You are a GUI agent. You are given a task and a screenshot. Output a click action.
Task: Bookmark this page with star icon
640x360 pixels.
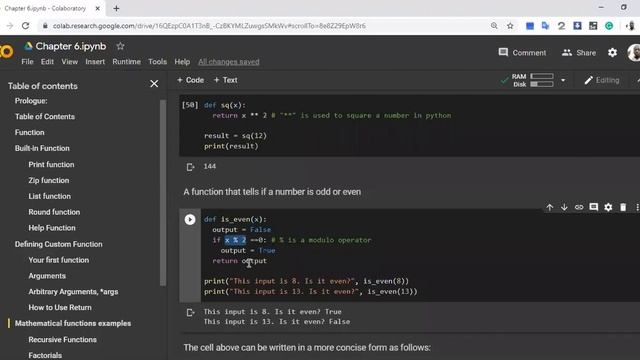[x=510, y=26]
